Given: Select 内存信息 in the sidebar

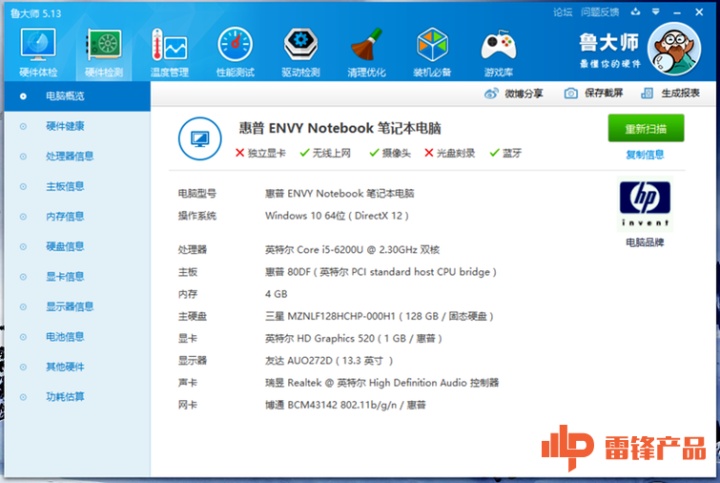Looking at the screenshot, I should pos(77,217).
